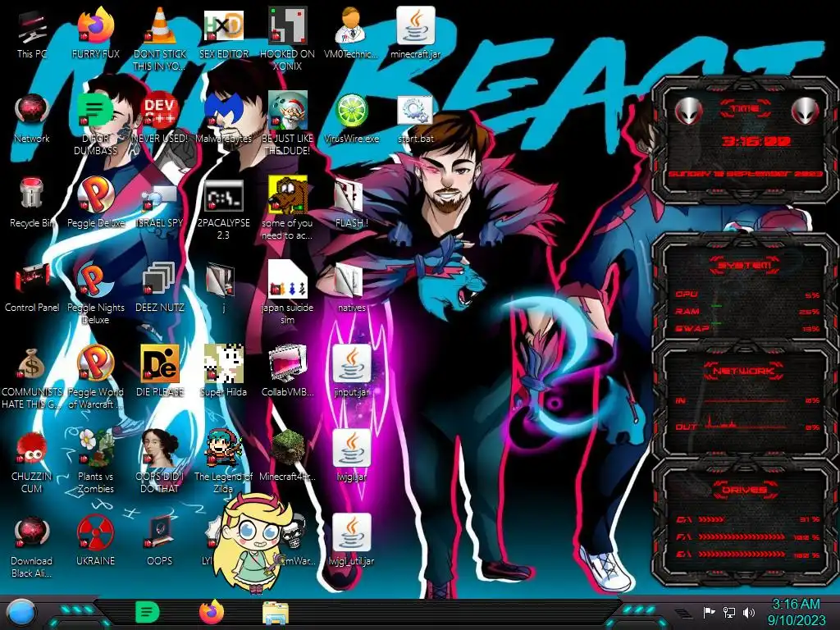
Task: Open network tray icon
Action: [729, 612]
